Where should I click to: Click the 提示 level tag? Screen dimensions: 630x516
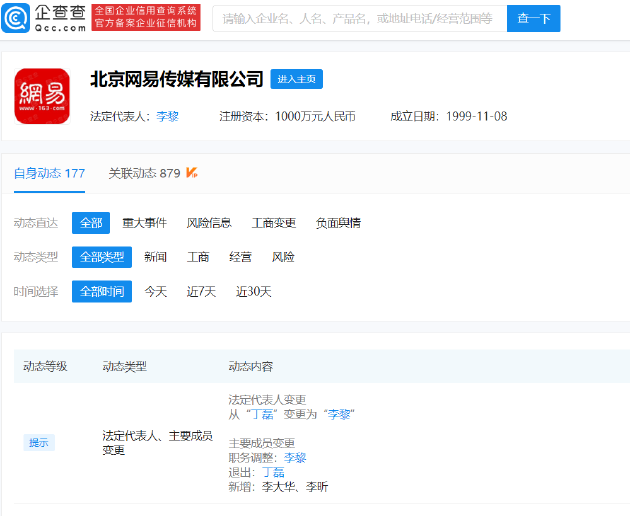39,443
